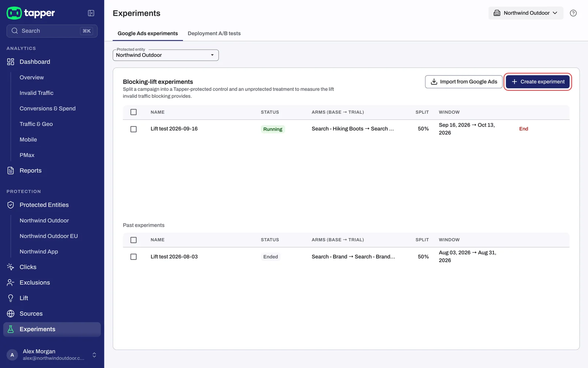Screen dimensions: 588x368
Task: Click the search magnifier icon
Action: 15,31
